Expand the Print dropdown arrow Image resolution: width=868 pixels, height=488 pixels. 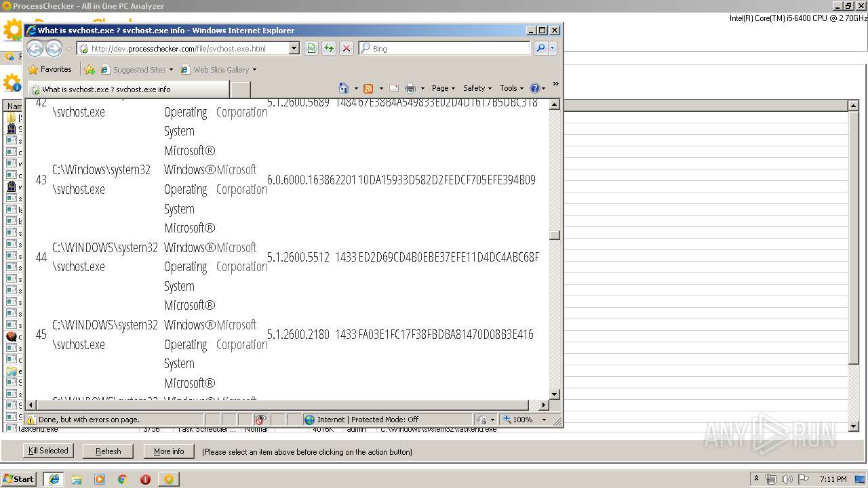[x=422, y=88]
